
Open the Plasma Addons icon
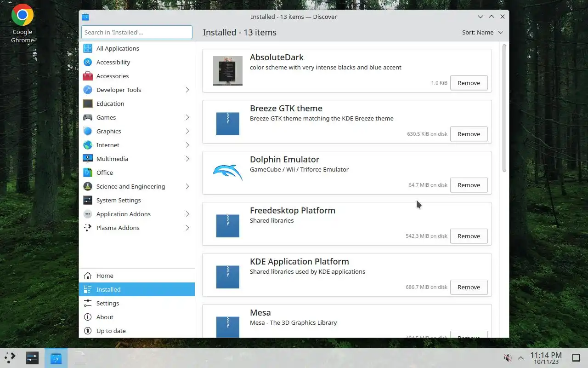coord(88,228)
